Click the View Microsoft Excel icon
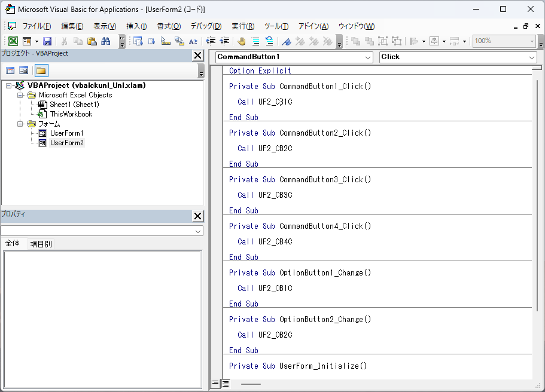545x392 pixels. click(x=13, y=41)
